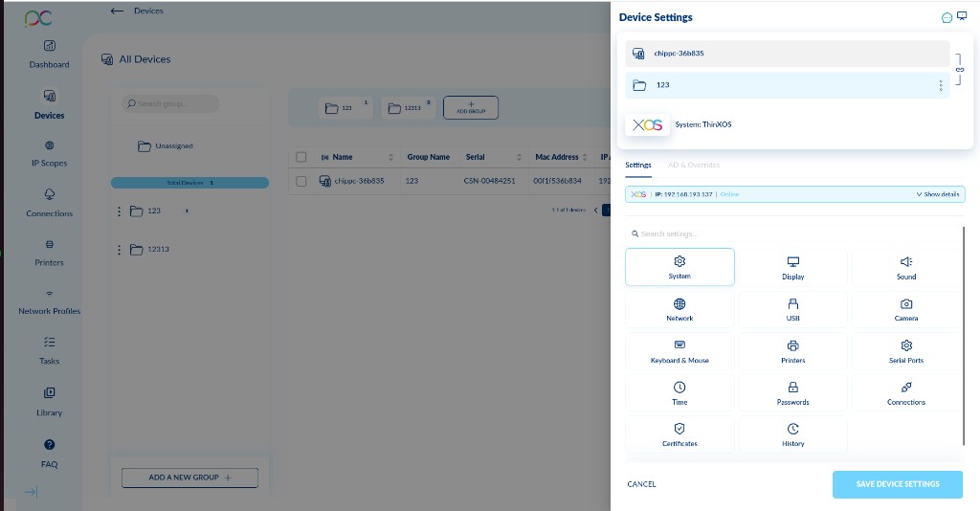Go to IP Scopes
The height and width of the screenshot is (511, 980).
click(50, 154)
